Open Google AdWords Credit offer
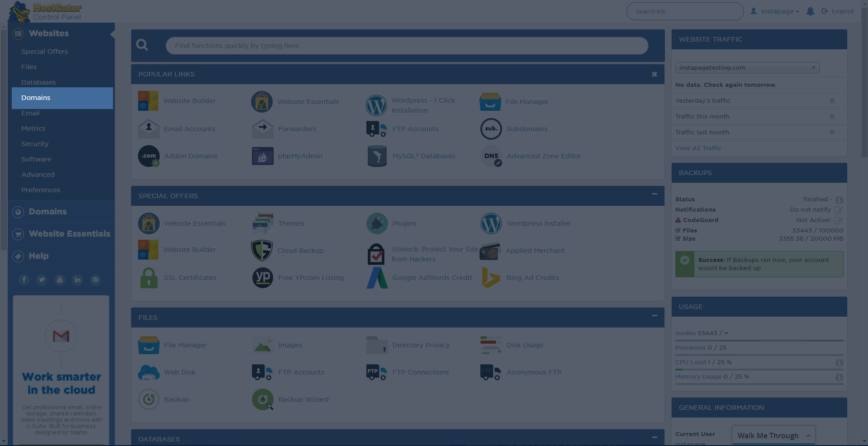868x446 pixels. pos(432,277)
